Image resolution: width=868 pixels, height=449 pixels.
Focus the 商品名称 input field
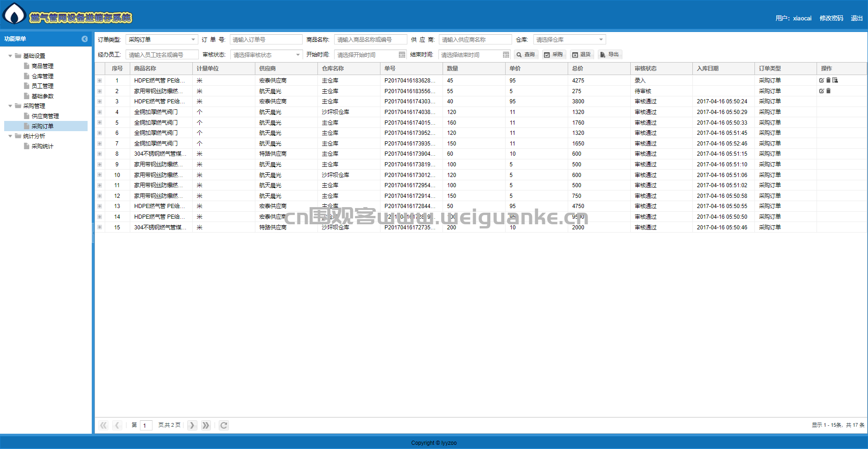[371, 40]
